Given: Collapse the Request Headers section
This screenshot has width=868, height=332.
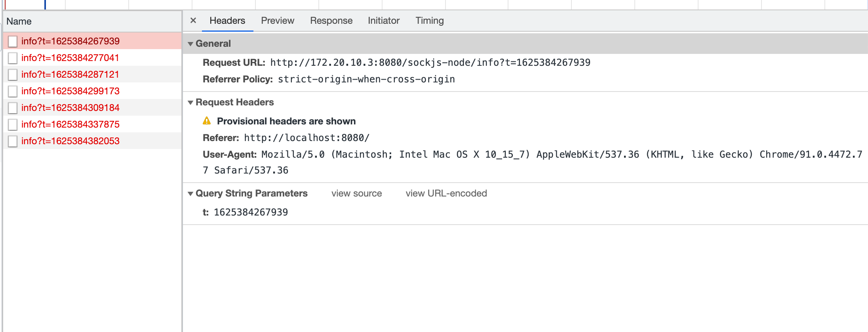Looking at the screenshot, I should click(x=190, y=102).
